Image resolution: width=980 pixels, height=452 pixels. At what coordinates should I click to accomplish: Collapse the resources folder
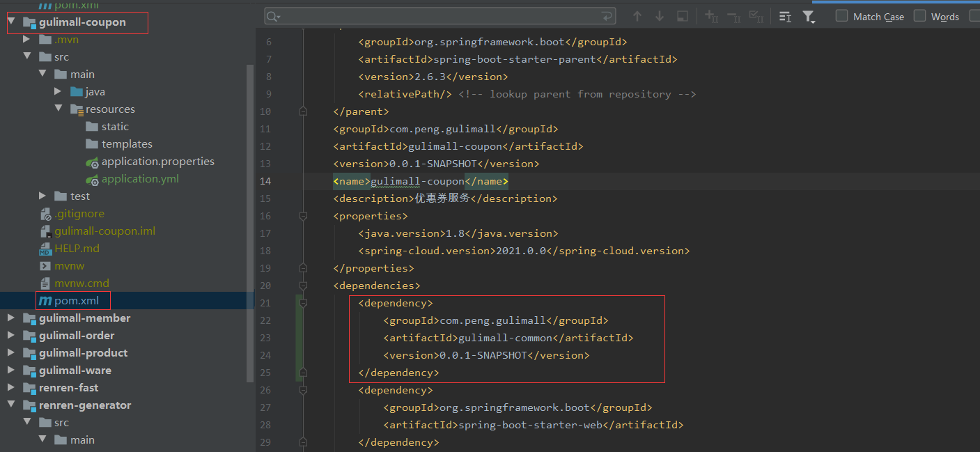58,109
